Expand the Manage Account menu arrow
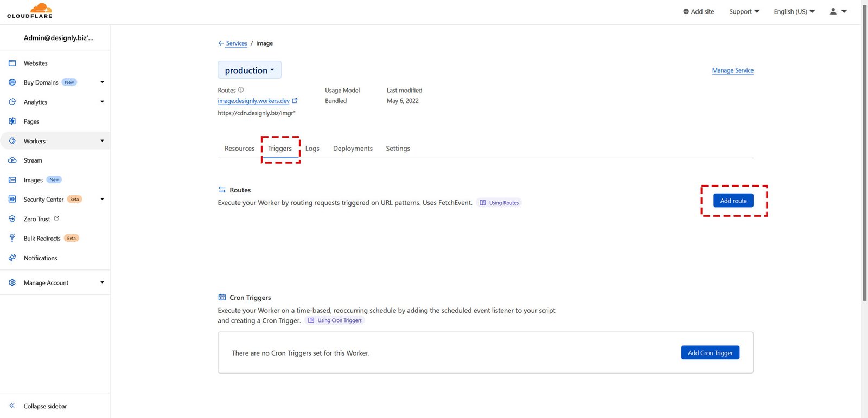The image size is (868, 418). 102,282
